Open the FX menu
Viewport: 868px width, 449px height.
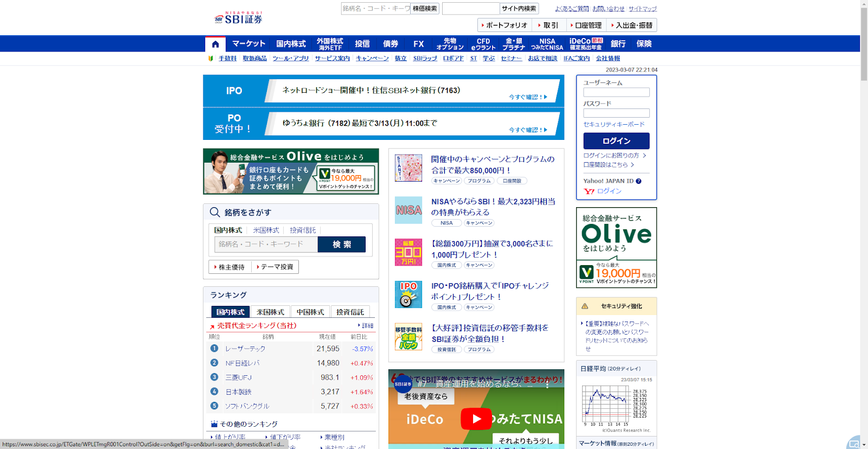pos(418,44)
